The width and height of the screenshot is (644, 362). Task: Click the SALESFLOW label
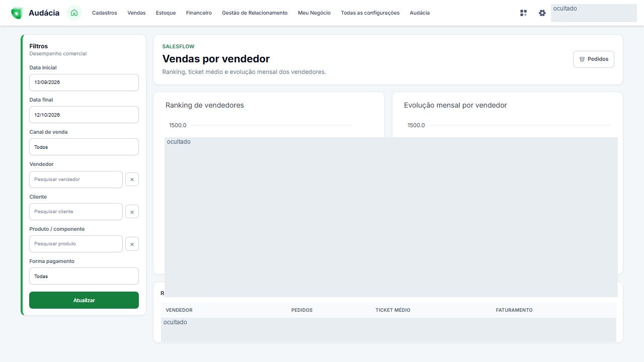pyautogui.click(x=178, y=46)
